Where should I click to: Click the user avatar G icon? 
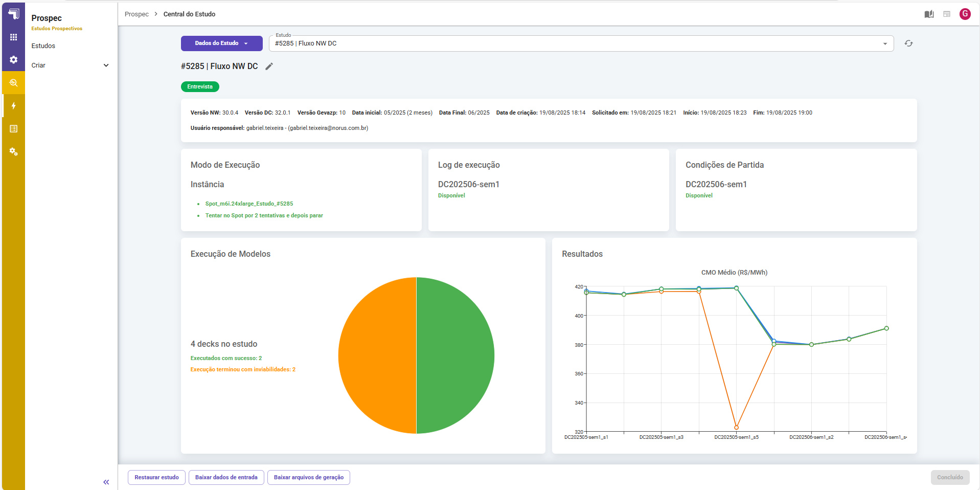[965, 14]
